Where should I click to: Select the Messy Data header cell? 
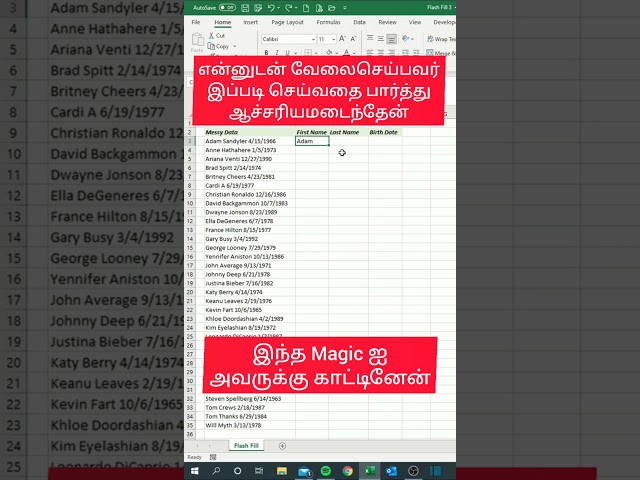pos(249,132)
